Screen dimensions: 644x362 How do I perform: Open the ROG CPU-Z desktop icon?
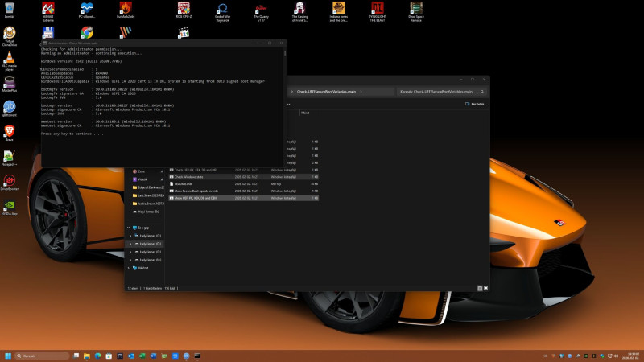pos(184,10)
